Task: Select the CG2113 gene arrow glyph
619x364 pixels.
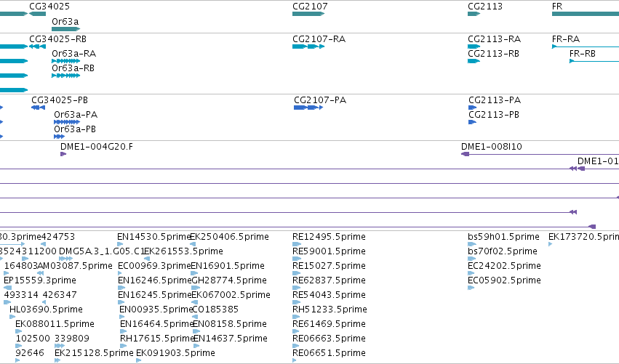Action: [474, 14]
